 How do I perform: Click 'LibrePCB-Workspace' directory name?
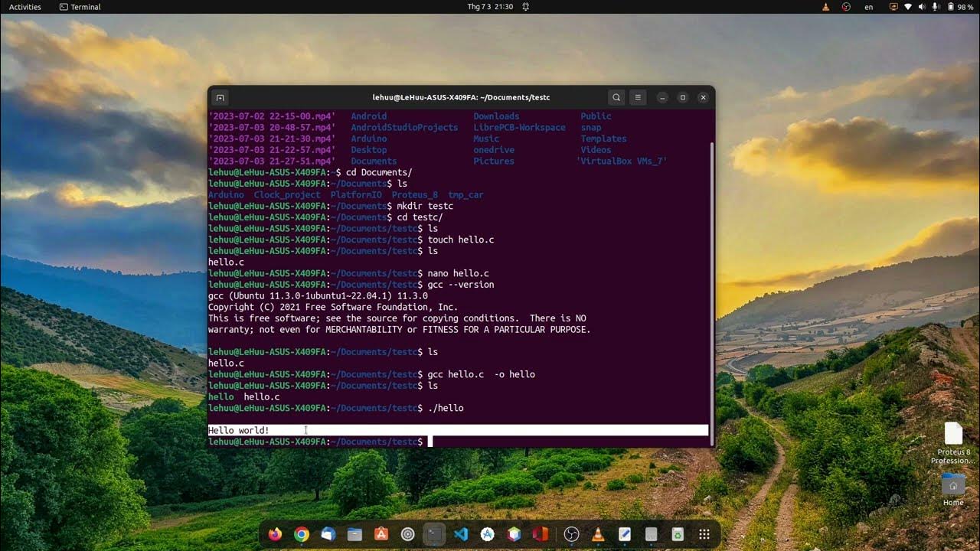pos(519,128)
